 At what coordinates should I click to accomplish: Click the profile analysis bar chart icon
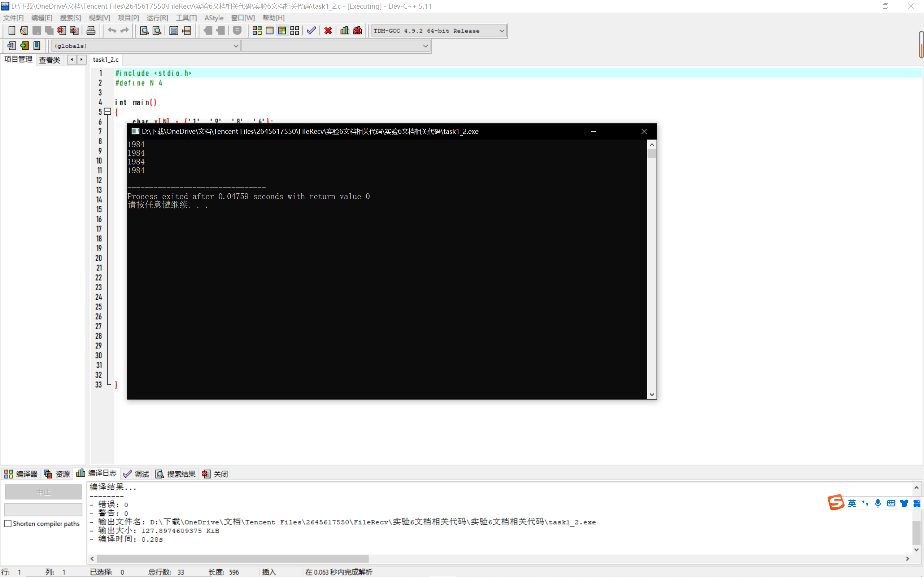pyautogui.click(x=345, y=31)
